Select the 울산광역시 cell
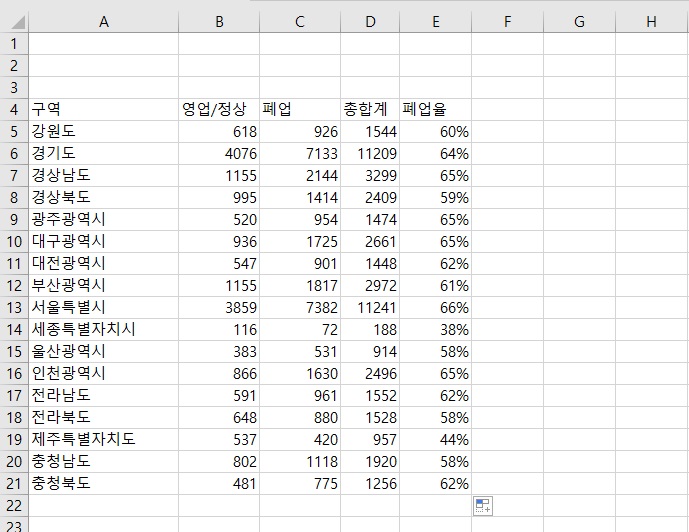Screen dimensions: 689x532 104,351
